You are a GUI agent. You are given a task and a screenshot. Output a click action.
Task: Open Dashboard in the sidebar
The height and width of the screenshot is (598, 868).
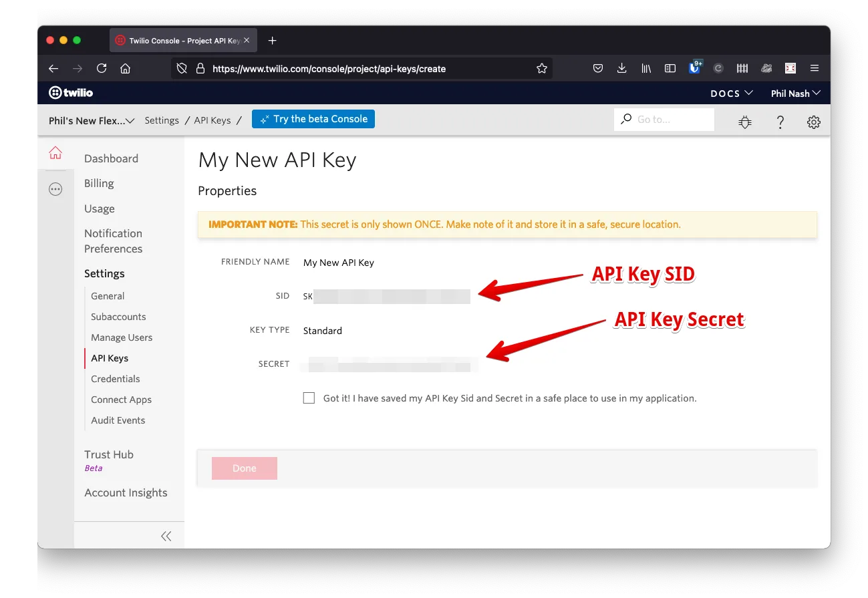(111, 158)
